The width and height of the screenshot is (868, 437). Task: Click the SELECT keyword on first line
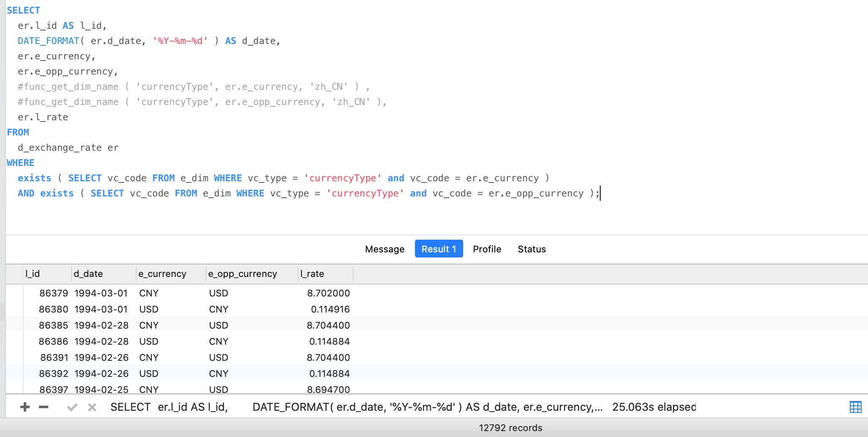23,10
